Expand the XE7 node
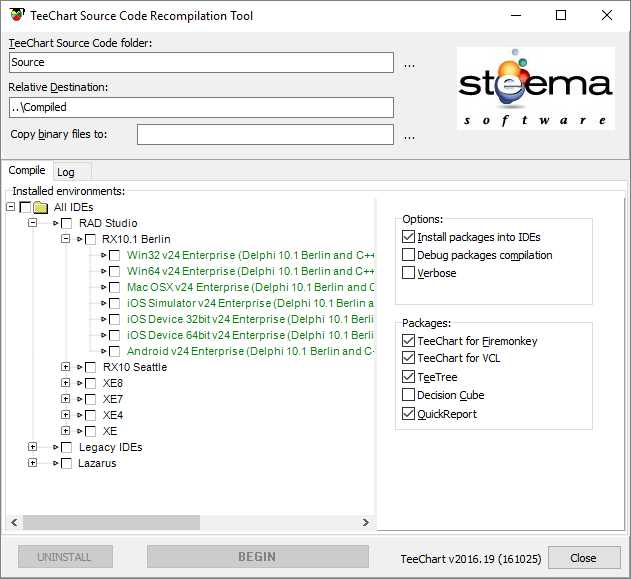Screen dimensions: 631x579 [65, 399]
